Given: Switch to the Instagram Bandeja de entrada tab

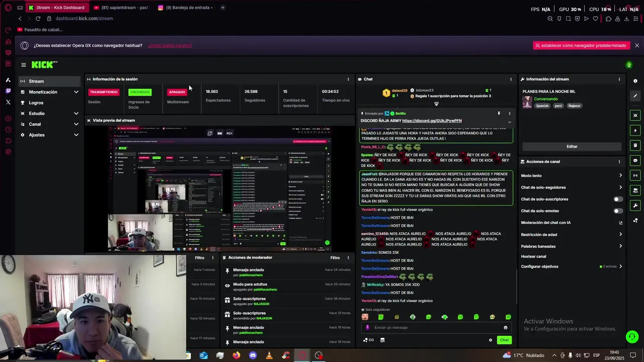Looking at the screenshot, I should [x=185, y=8].
